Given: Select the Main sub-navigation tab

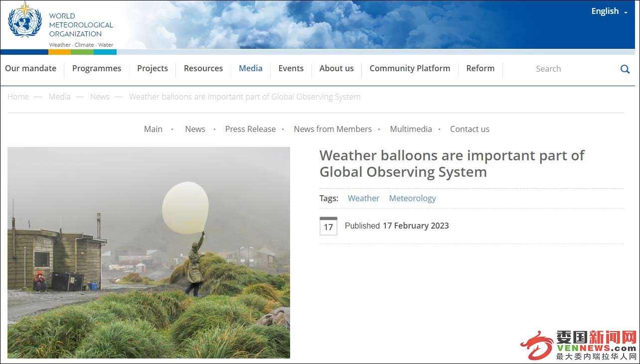Looking at the screenshot, I should (153, 129).
